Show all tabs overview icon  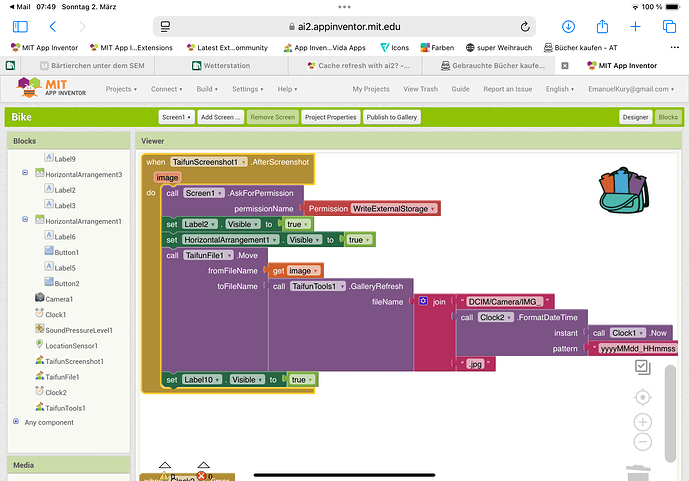coord(669,27)
